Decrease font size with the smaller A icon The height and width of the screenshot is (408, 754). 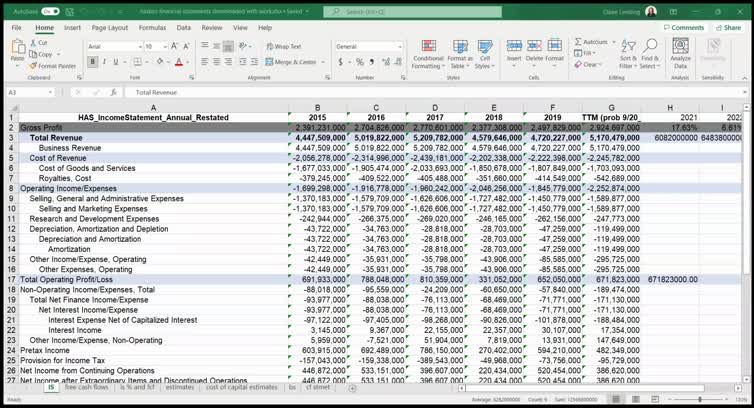point(186,46)
